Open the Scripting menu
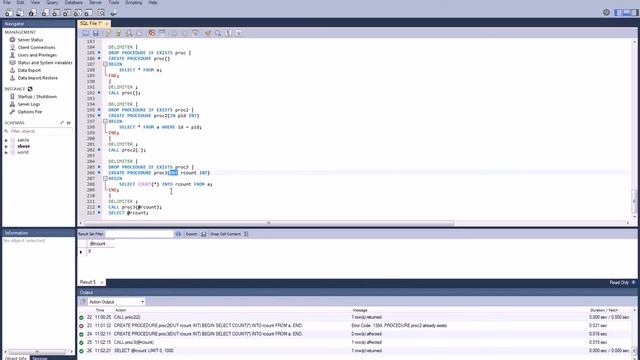Viewport: 640px width, 360px height. pyautogui.click(x=133, y=2)
